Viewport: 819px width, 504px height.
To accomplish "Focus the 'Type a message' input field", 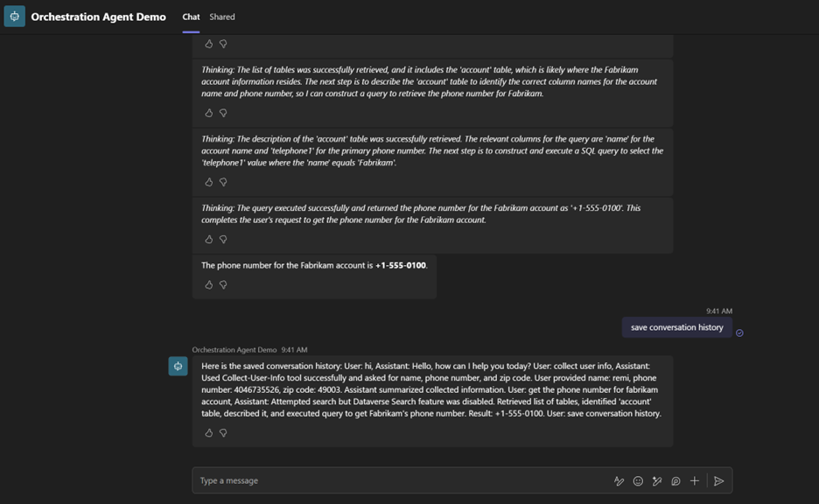I will click(394, 480).
